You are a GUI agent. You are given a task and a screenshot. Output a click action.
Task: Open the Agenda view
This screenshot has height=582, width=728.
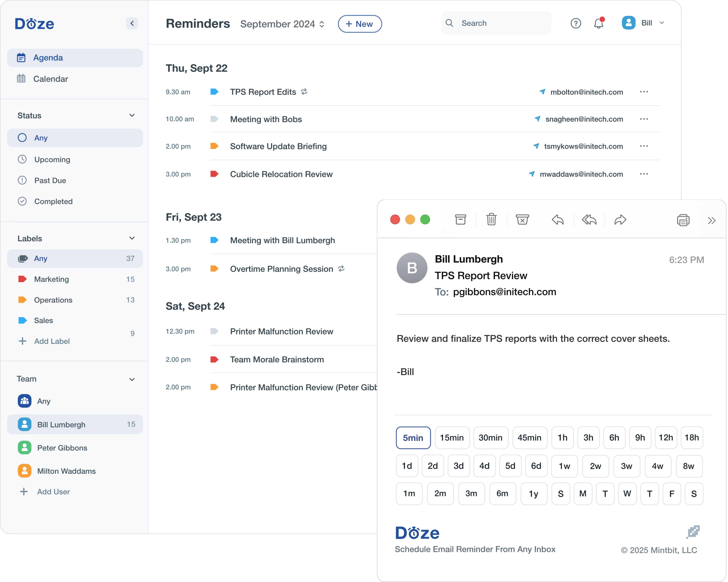[75, 58]
